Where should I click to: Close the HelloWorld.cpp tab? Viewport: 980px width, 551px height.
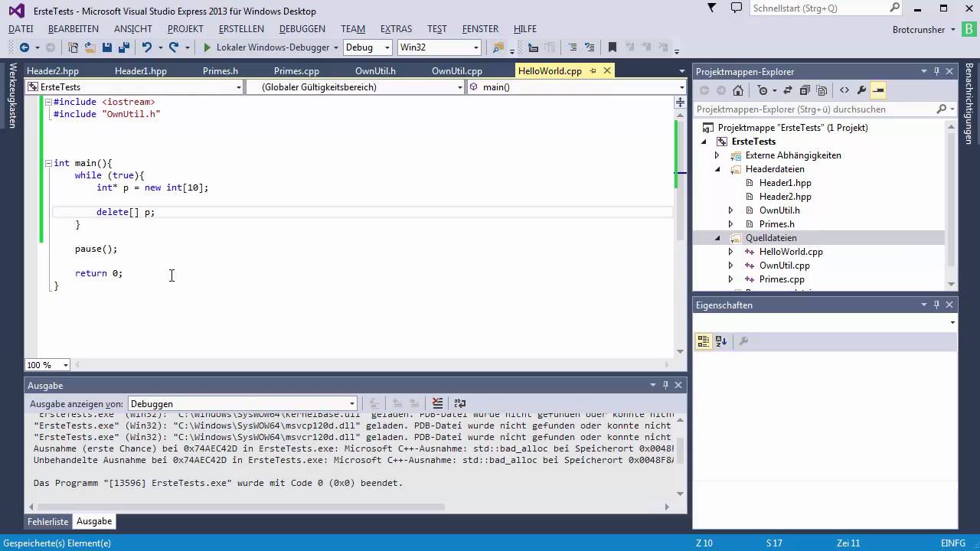coord(607,70)
